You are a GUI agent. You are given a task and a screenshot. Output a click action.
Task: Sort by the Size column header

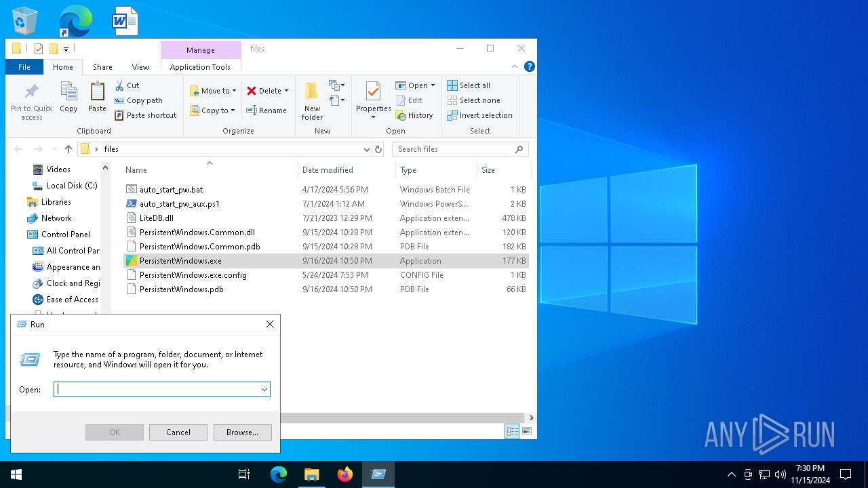[x=504, y=169]
